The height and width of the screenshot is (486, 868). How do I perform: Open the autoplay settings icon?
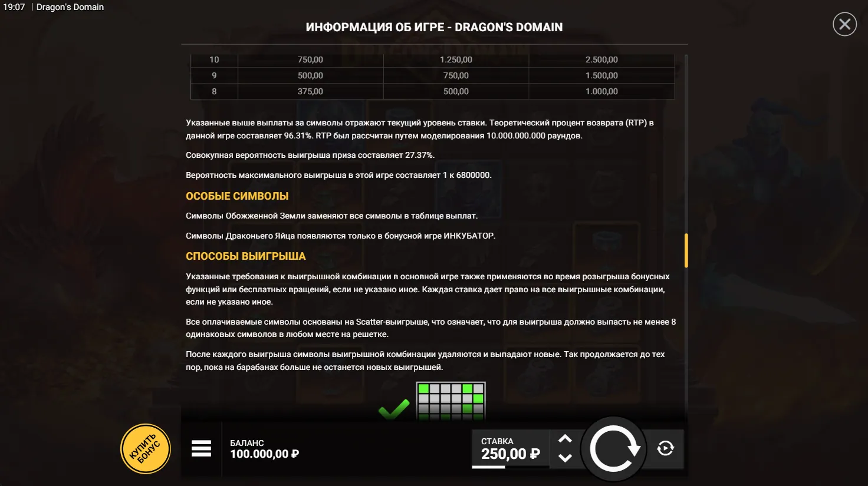[665, 448]
